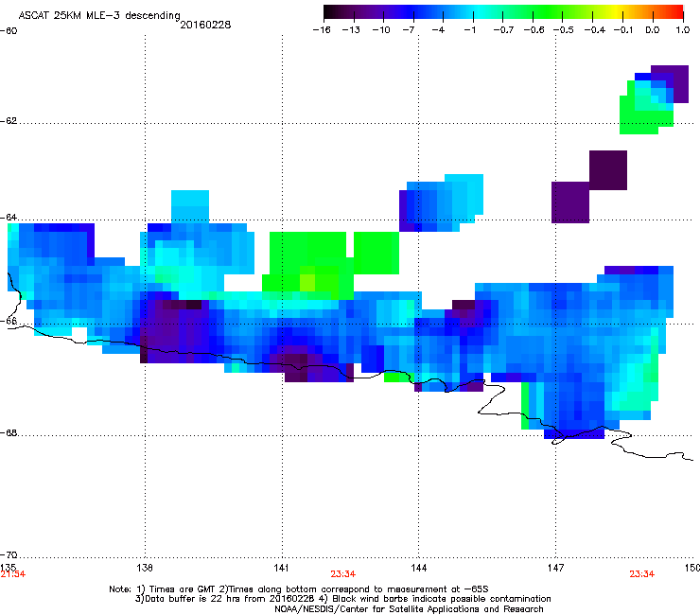This screenshot has height=615, width=700.
Task: Click the -62 latitude axis label
Action: 9,121
